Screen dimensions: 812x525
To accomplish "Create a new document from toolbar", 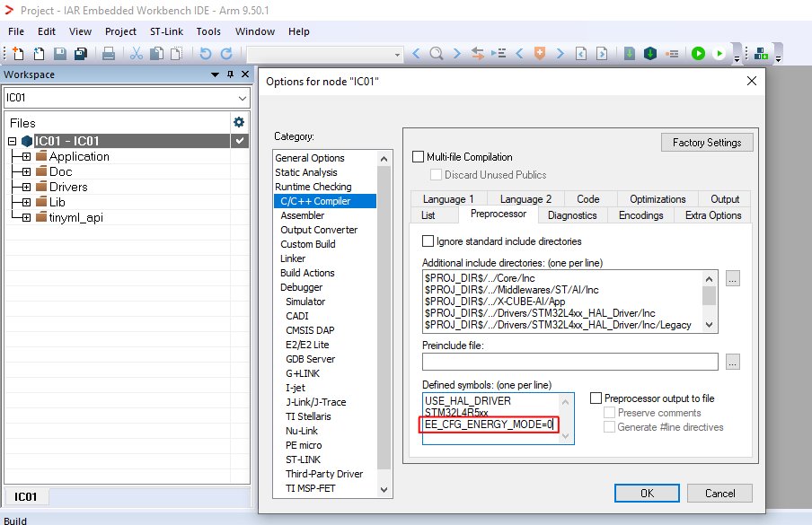I will (18, 53).
